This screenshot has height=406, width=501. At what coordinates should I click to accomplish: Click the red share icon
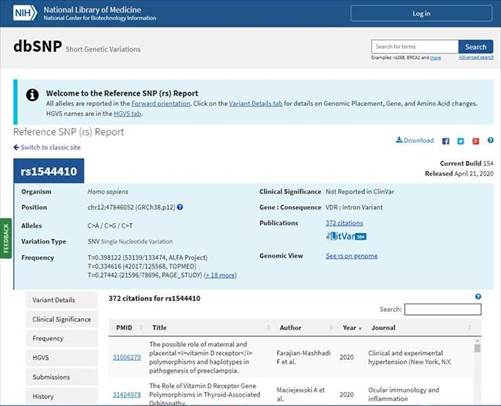coord(476,141)
